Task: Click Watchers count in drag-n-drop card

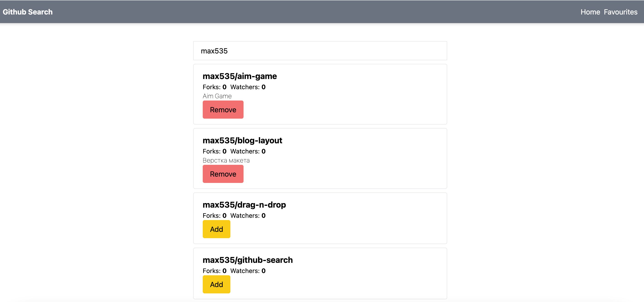Action: click(248, 216)
